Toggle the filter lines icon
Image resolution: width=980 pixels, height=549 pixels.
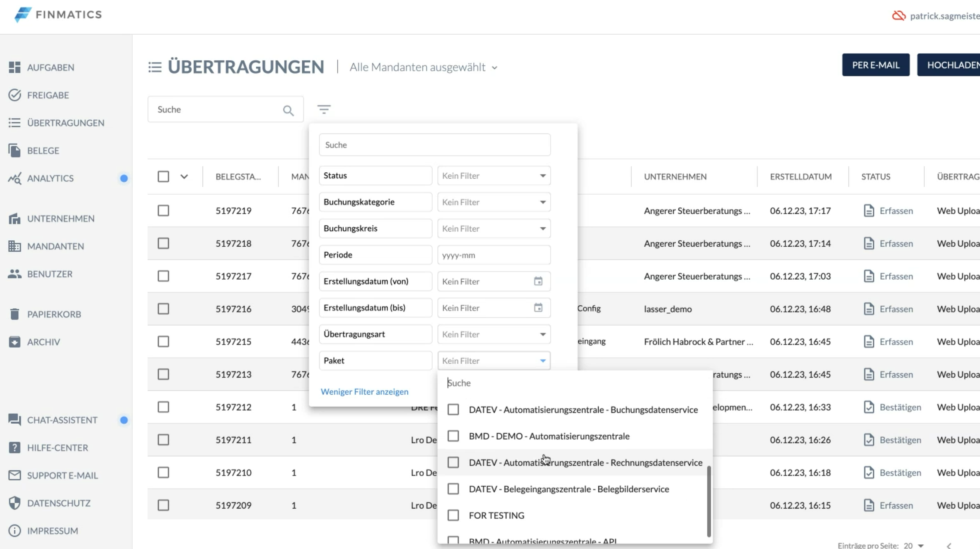pyautogui.click(x=324, y=110)
